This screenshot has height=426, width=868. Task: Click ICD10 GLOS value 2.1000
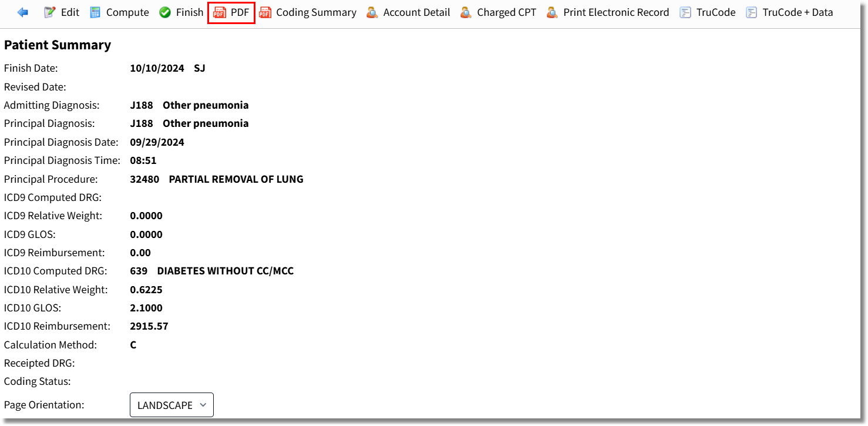pos(146,308)
